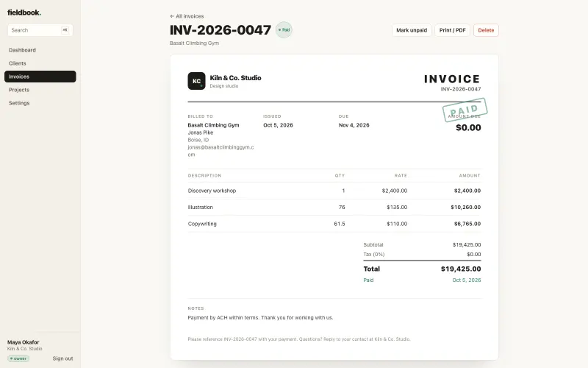Click the Jonas Pike contact name
This screenshot has height=368, width=588.
click(200, 132)
